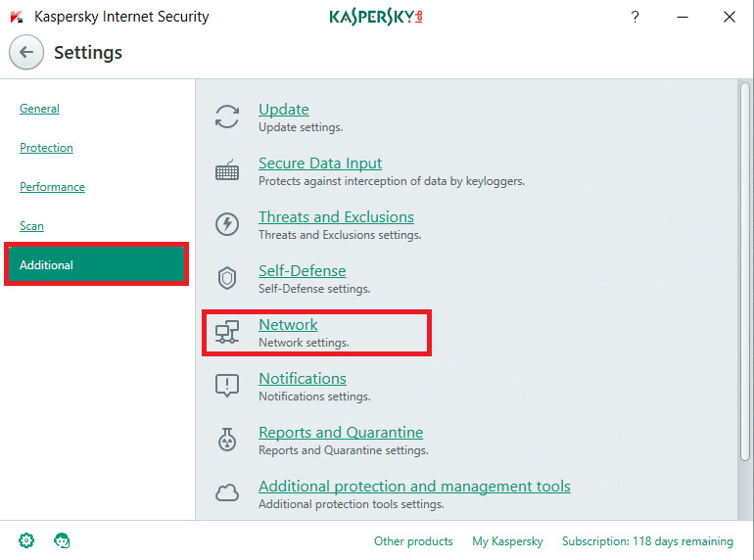
Task: Go back using the arrow button
Action: point(26,52)
